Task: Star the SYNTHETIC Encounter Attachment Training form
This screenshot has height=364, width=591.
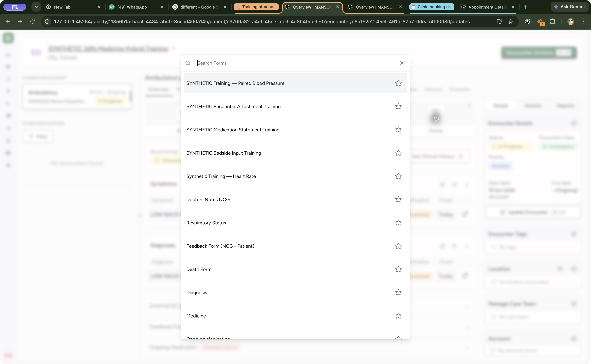Action: point(398,106)
